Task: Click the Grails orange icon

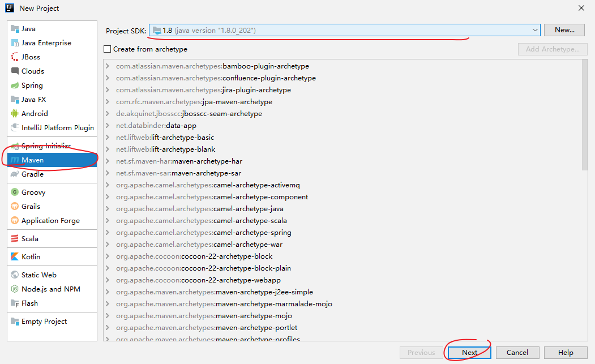Action: tap(15, 207)
